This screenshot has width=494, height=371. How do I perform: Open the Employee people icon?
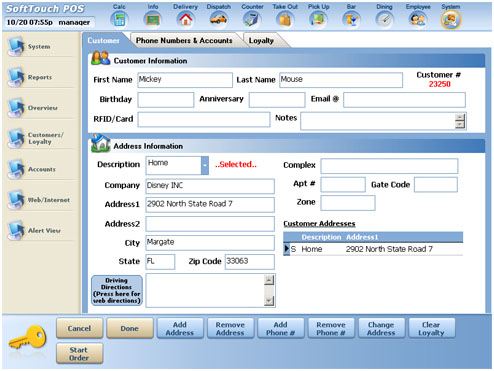click(x=418, y=19)
